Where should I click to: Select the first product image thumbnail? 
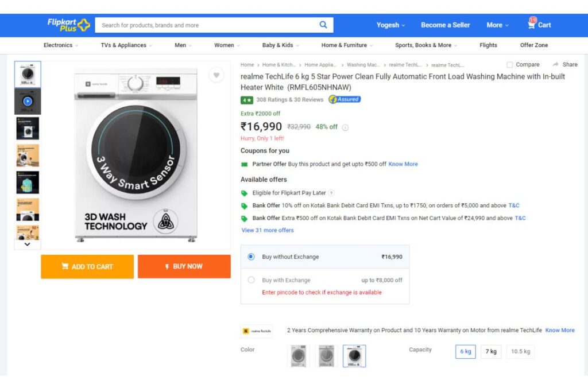tap(28, 74)
